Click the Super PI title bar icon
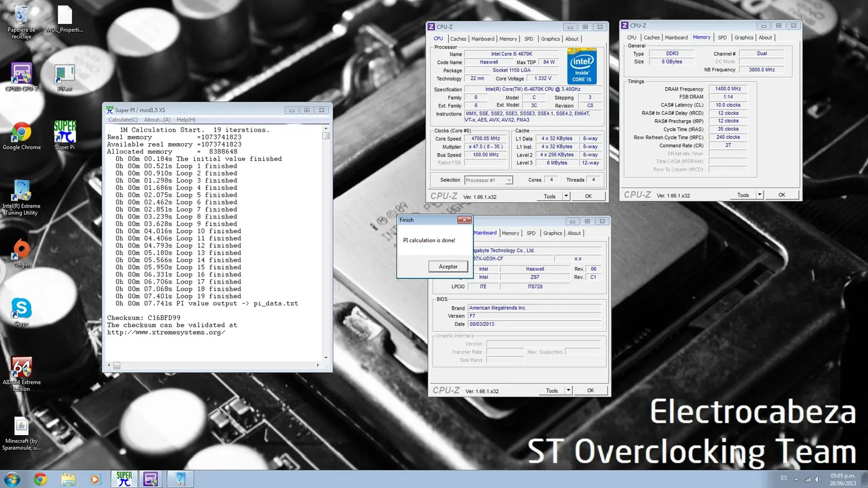This screenshot has width=868, height=488. (x=110, y=110)
